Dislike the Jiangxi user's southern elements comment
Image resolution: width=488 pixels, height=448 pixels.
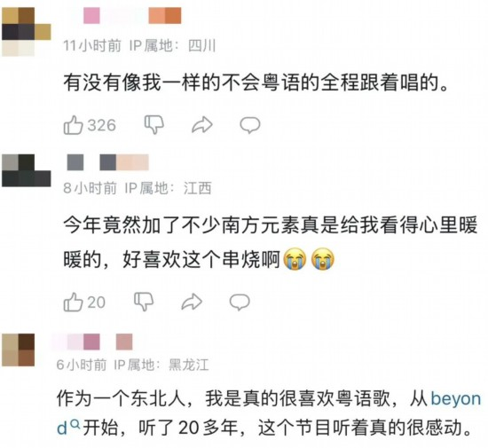[x=144, y=303]
